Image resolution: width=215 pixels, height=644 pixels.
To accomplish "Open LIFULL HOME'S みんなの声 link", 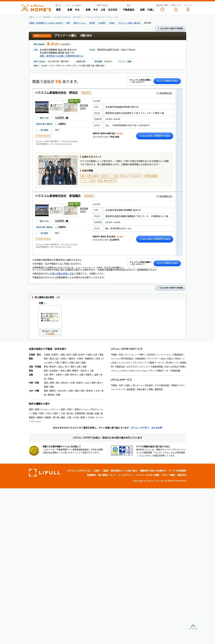I will click(146, 428).
